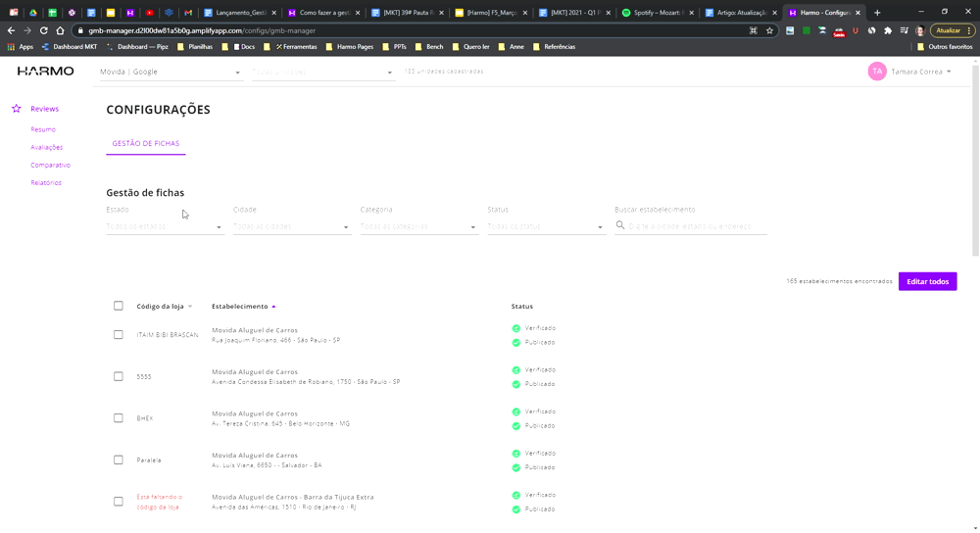Click green Publicado check for BHEX
Screen dimensions: 980x533
tap(515, 426)
